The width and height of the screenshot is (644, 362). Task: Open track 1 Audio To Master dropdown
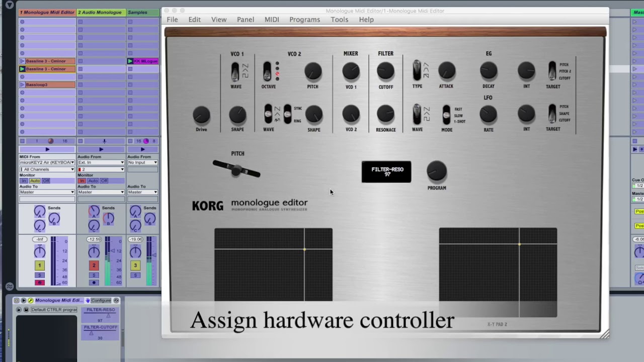[x=47, y=192]
